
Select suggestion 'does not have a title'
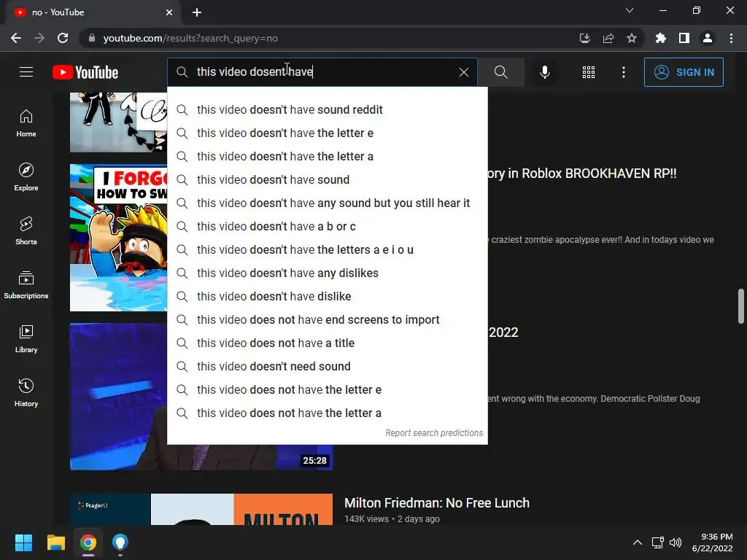[x=328, y=343]
